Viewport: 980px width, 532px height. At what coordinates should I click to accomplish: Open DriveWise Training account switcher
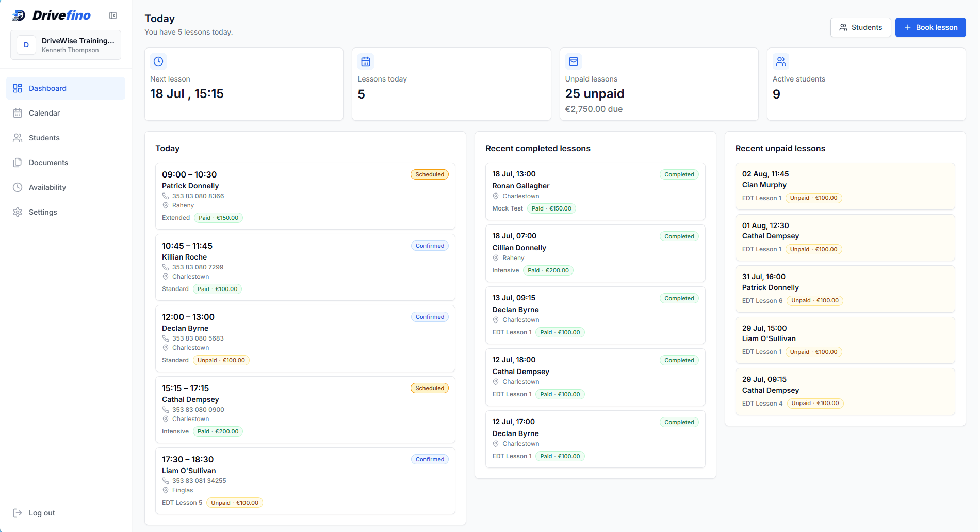tap(66, 45)
